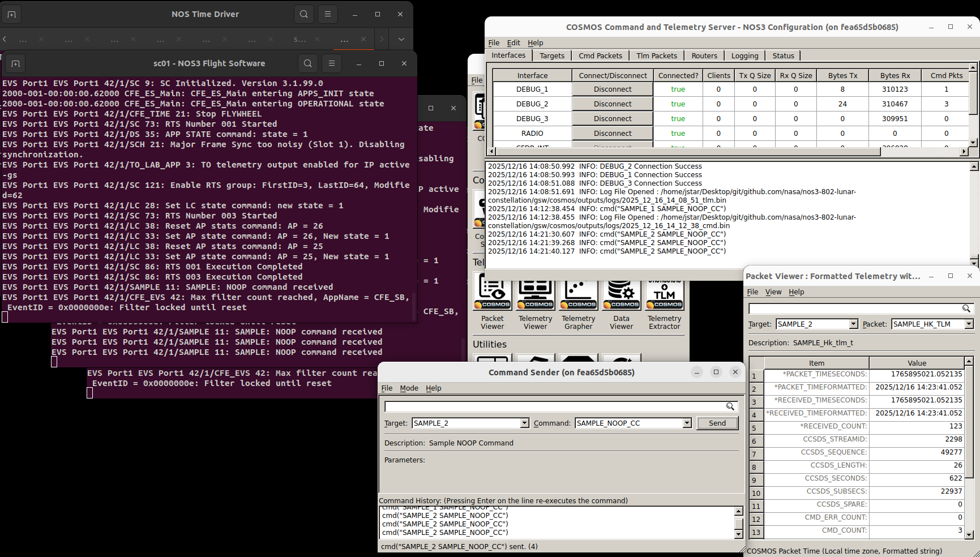The height and width of the screenshot is (557, 980).
Task: Disconnect the DEBUG_1 interface
Action: click(x=613, y=89)
